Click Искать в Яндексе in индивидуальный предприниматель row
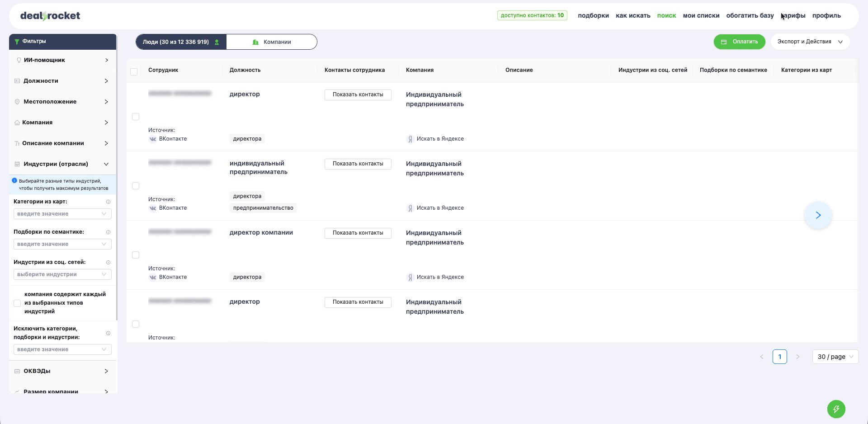Screen dimensions: 868x424 (440, 208)
